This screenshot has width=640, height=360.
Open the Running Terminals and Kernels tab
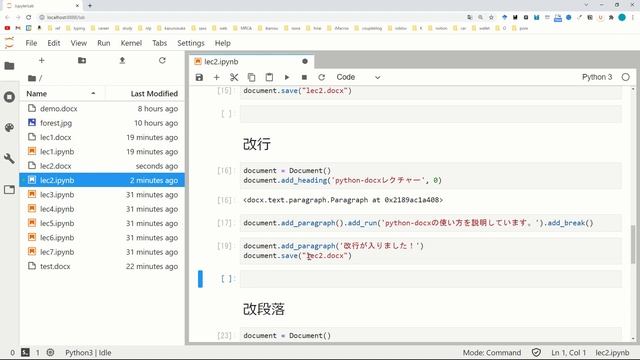(x=9, y=97)
